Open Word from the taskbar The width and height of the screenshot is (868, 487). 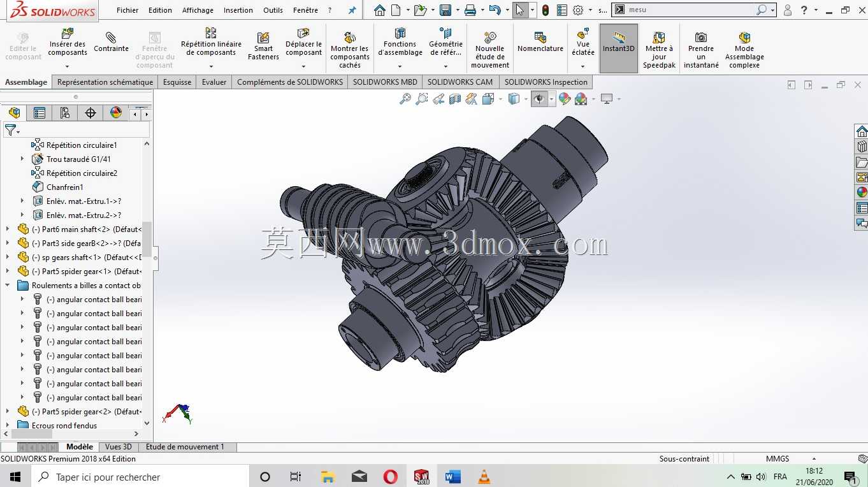tap(452, 477)
